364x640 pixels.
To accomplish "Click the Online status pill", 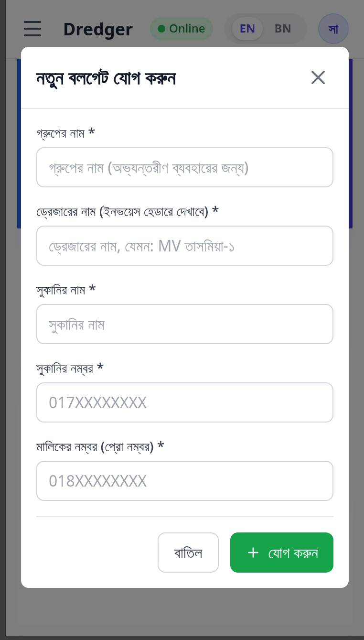I will coord(182,29).
